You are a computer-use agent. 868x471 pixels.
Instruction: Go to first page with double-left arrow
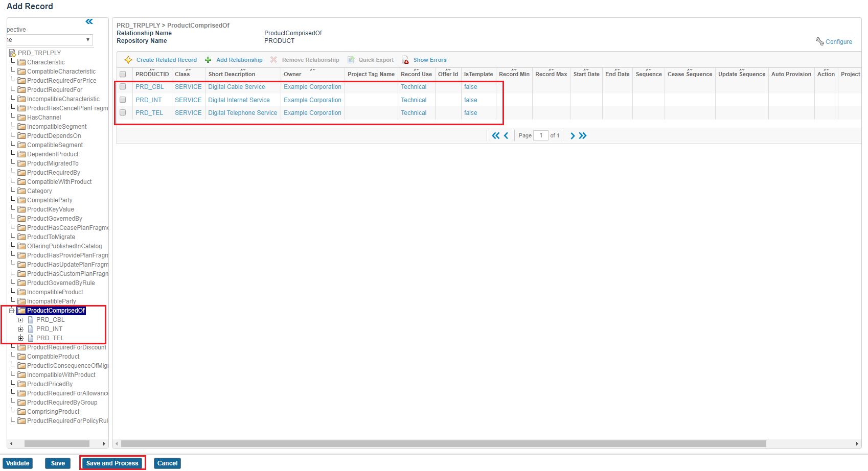point(495,135)
